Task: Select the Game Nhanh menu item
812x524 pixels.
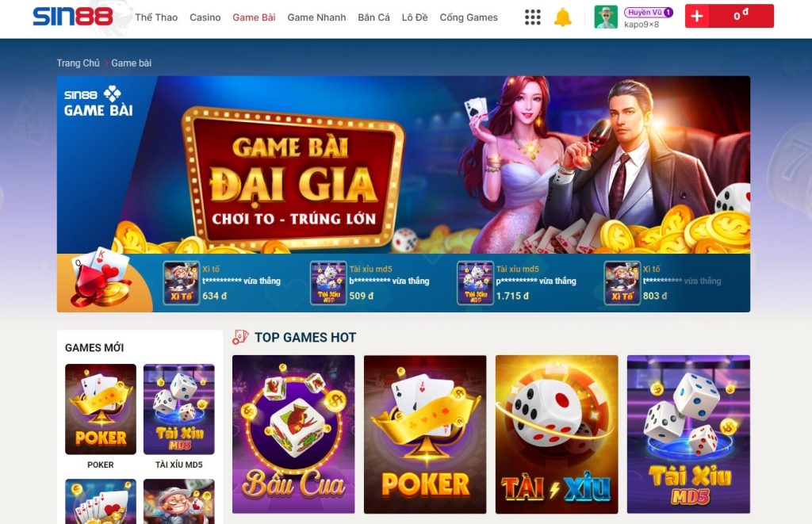Action: (x=316, y=17)
